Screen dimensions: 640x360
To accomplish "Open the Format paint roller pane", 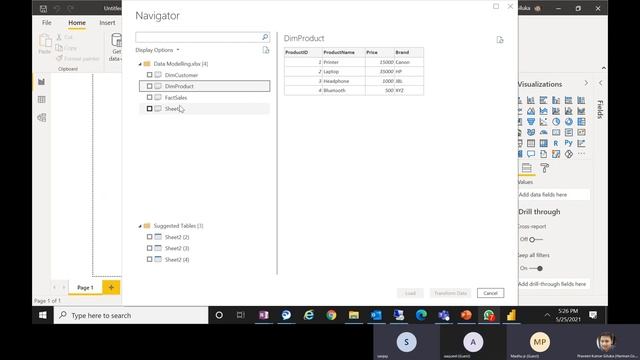I will pyautogui.click(x=544, y=168).
